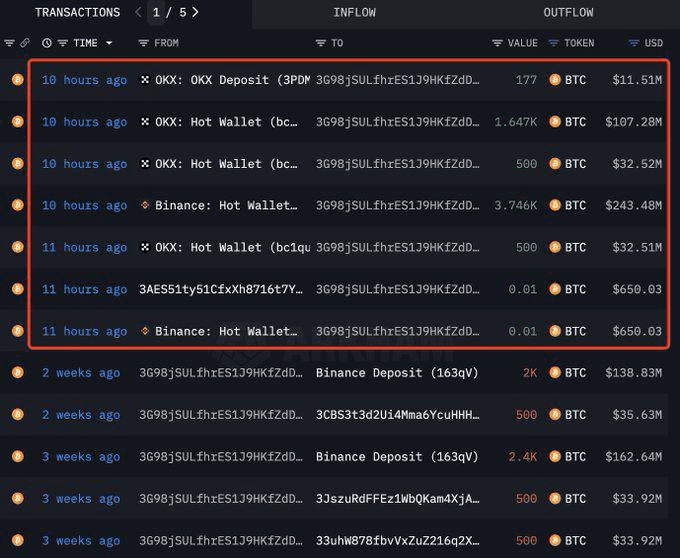Open OKX Hot Wallet sender in $107.28M row
The height and width of the screenshot is (558, 680).
(226, 122)
